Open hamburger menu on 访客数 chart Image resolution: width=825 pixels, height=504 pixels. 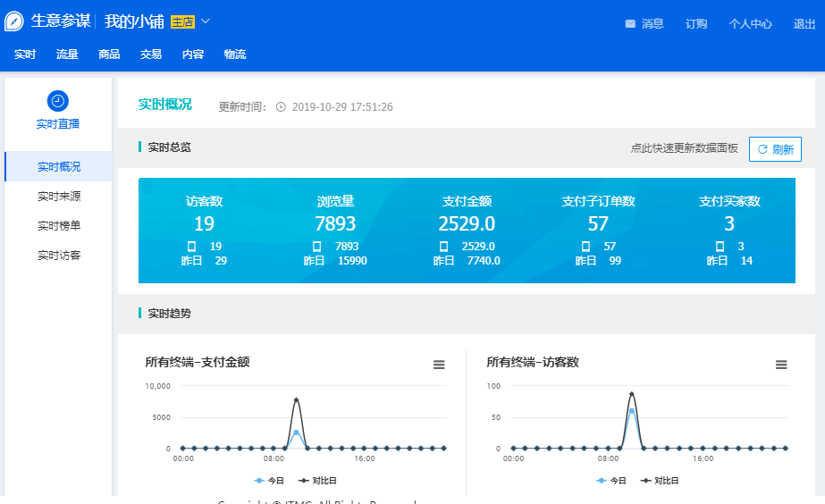(x=781, y=365)
